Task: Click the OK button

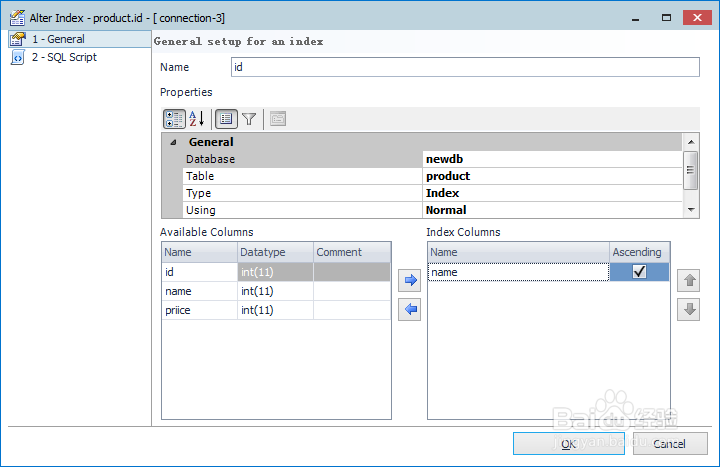Action: [567, 443]
